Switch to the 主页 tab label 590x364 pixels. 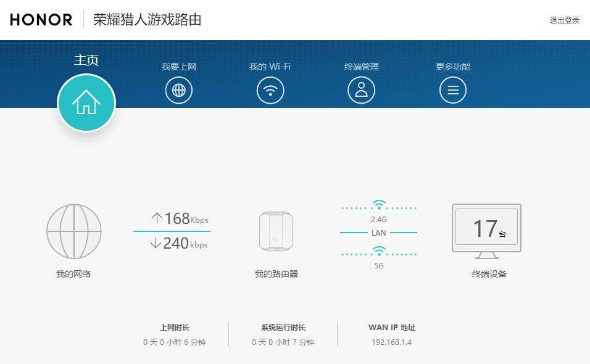coord(86,60)
